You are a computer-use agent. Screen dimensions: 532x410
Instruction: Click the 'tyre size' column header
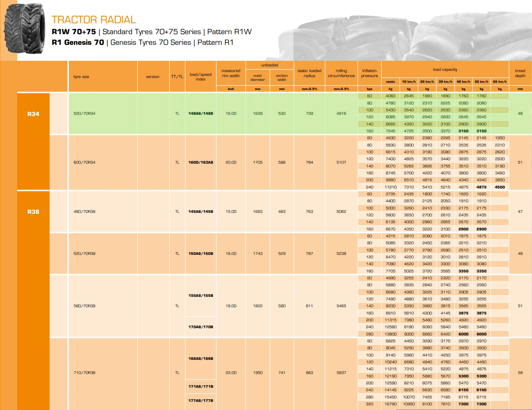pos(81,77)
